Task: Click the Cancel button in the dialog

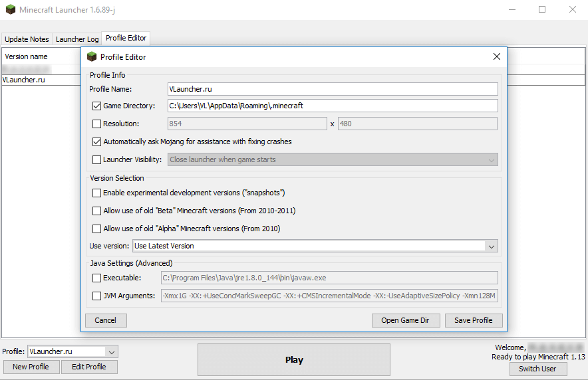Action: [106, 320]
